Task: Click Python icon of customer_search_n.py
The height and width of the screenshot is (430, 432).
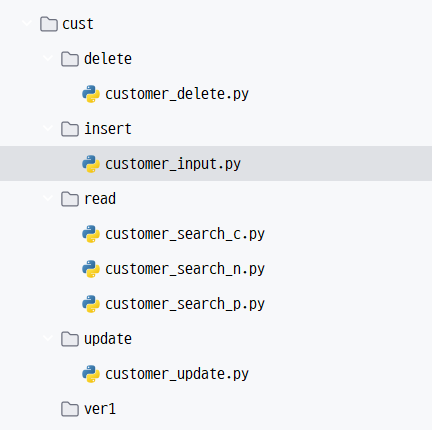Action: [91, 269]
